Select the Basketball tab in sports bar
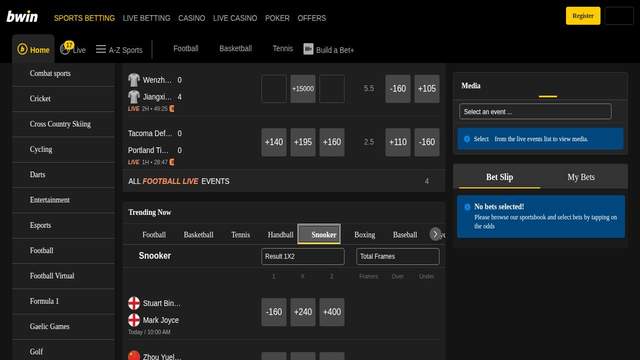This screenshot has height=360, width=640. coord(236,49)
